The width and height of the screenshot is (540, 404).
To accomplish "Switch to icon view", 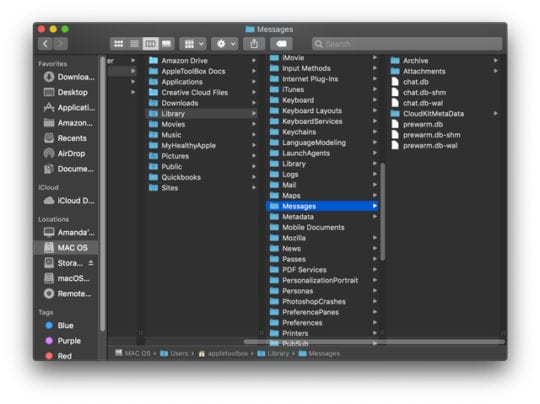I will tap(118, 44).
